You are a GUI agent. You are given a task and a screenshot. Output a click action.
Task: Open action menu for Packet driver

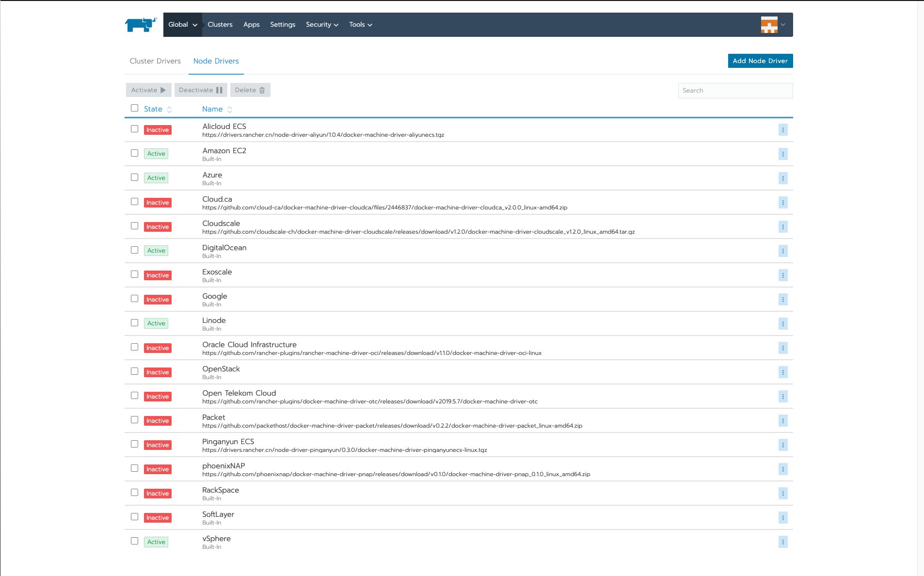tap(782, 421)
